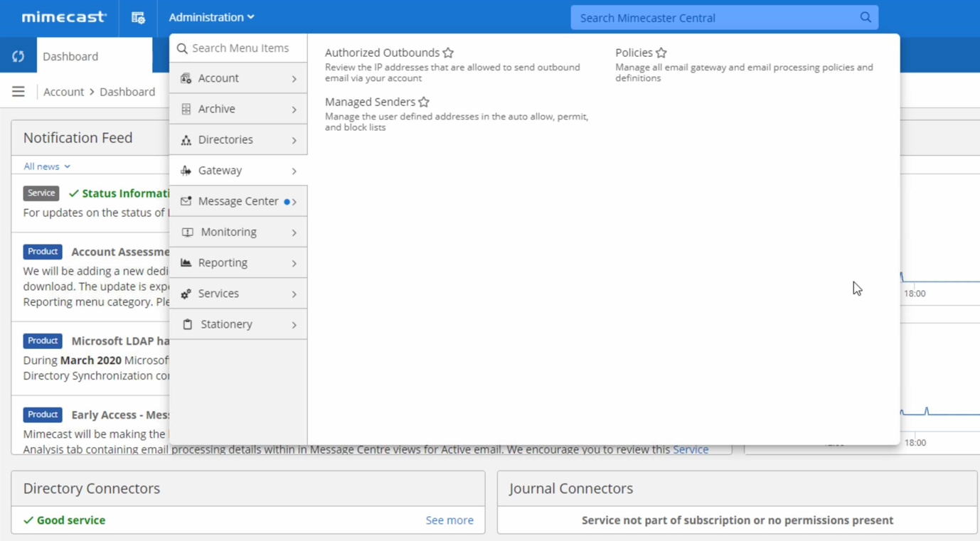The height and width of the screenshot is (541, 980).
Task: Click See more under Directory Connectors
Action: [449, 520]
